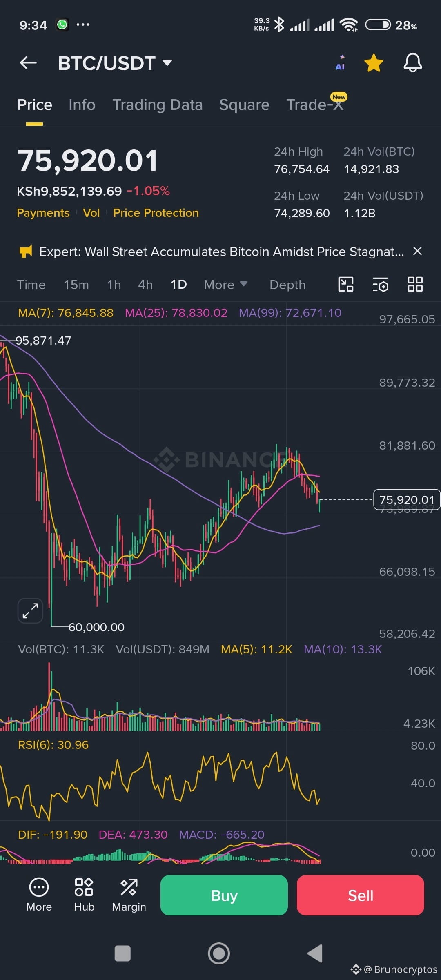Select the Time chart interval
Screen dimensions: 441x980
coord(31,285)
